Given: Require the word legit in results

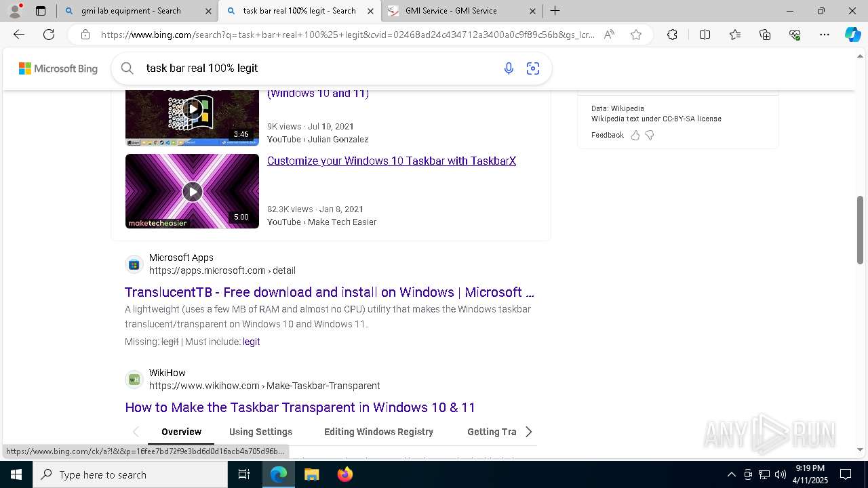Looking at the screenshot, I should (252, 342).
